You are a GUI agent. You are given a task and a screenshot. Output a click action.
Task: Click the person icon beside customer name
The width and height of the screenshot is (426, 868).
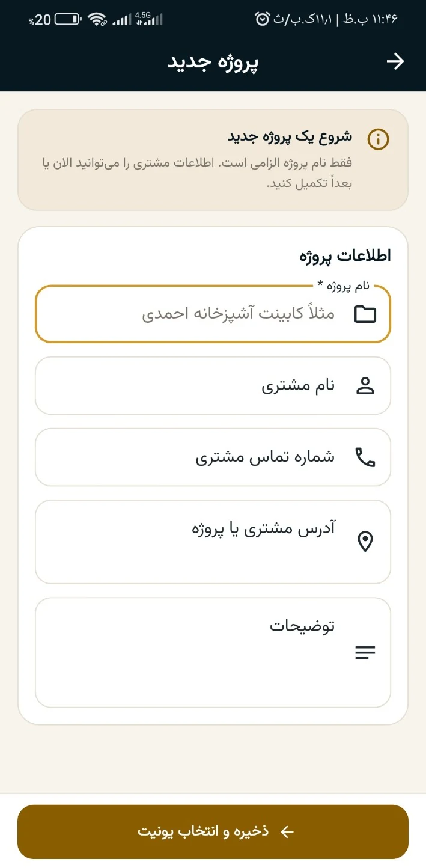(x=365, y=386)
